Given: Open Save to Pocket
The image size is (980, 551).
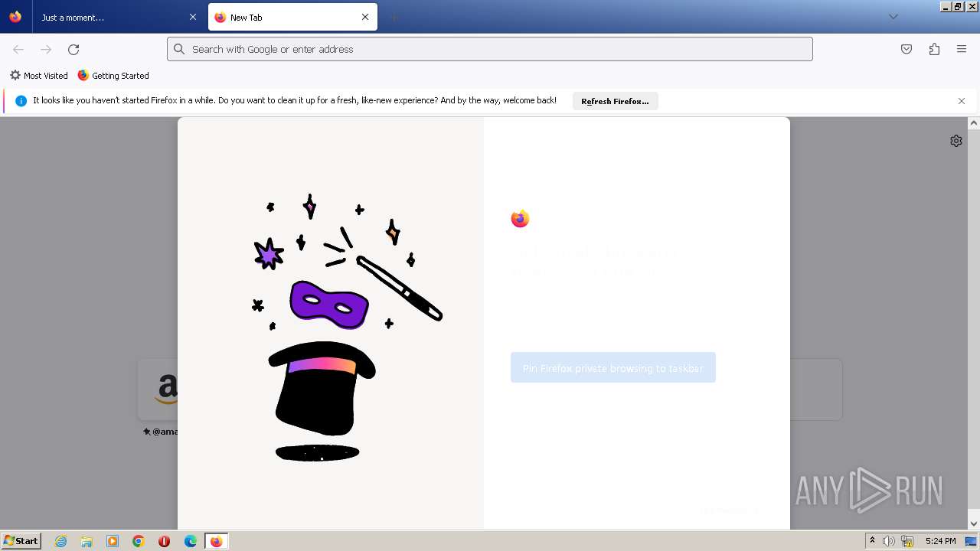Looking at the screenshot, I should tap(906, 49).
